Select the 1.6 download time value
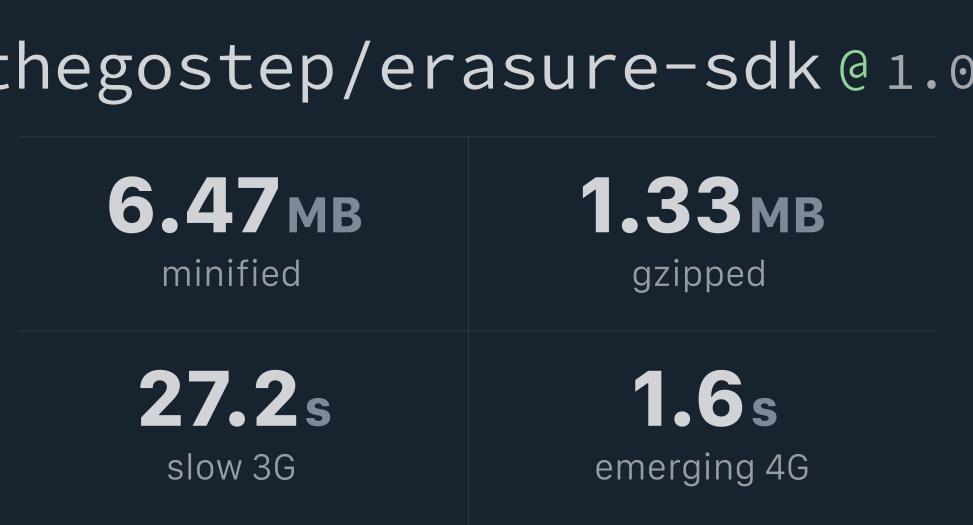This screenshot has width=973, height=525. point(688,399)
